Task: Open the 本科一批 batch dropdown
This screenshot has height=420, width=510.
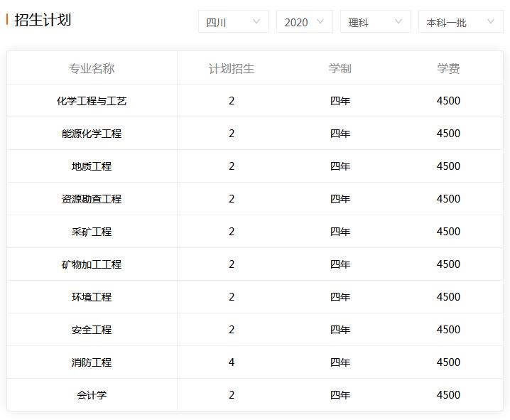Action: [x=461, y=21]
